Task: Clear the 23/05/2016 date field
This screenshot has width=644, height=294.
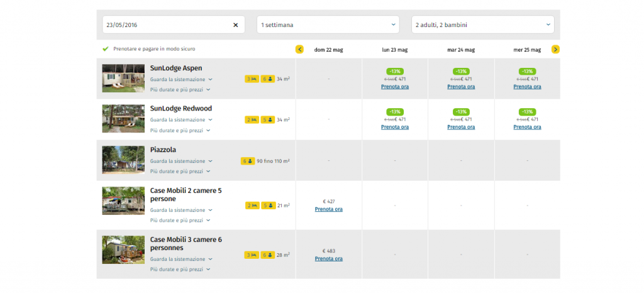Action: click(236, 25)
